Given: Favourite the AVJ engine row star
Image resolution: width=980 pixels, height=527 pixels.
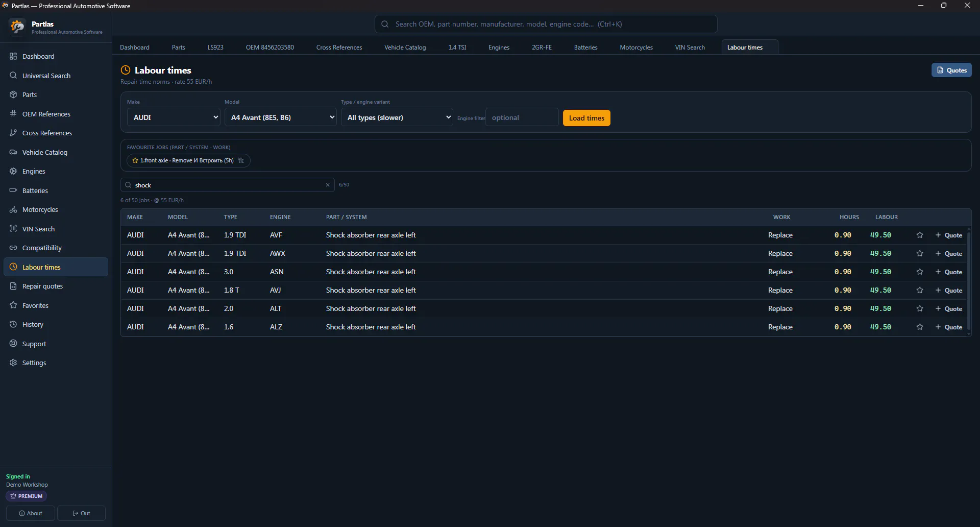Looking at the screenshot, I should (920, 290).
